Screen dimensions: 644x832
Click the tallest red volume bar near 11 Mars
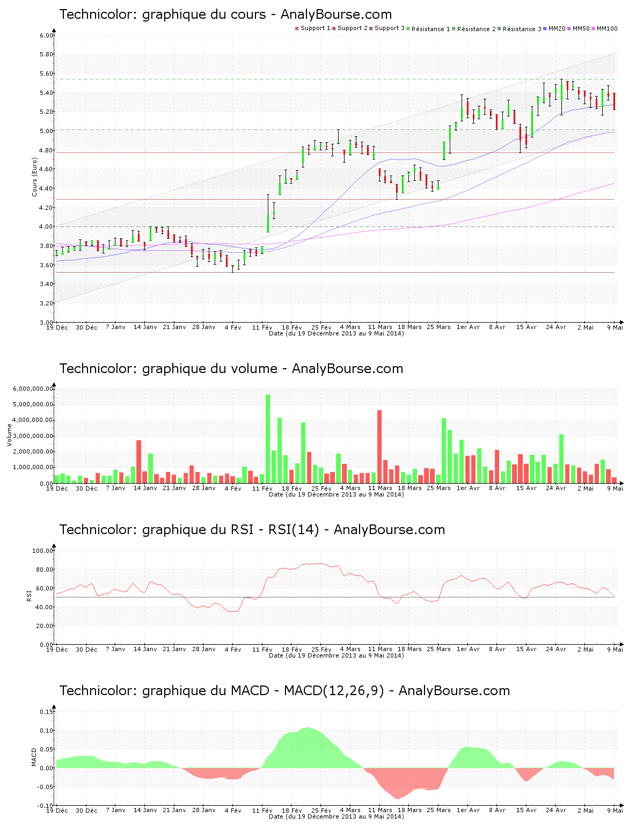coord(379,447)
